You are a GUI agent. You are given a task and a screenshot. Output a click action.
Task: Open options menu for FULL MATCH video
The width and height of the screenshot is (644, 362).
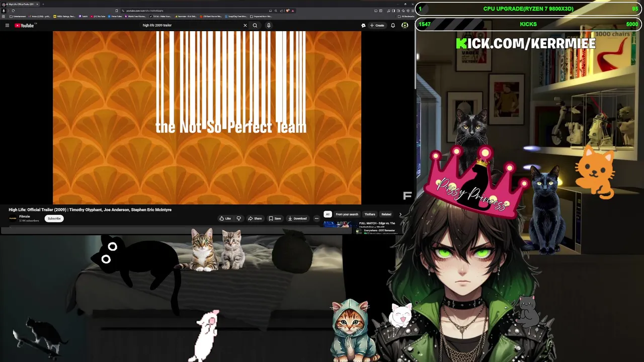coord(404,223)
